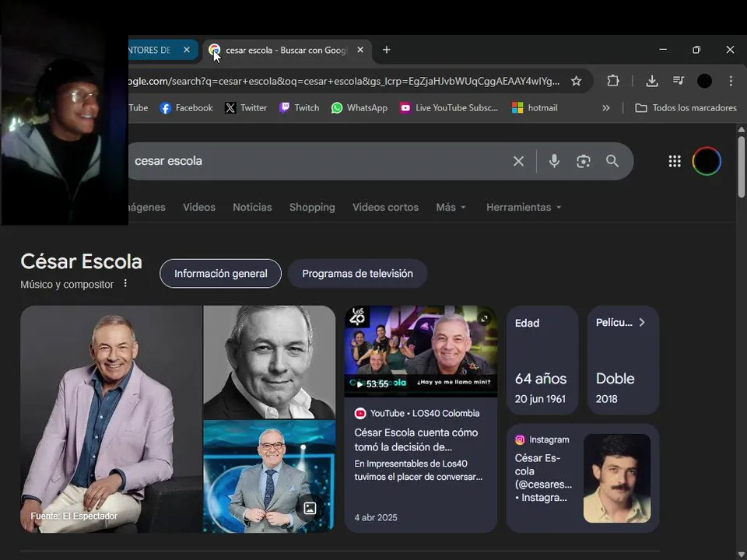Screen dimensions: 747x560
Task: Open the Twitter bookmark
Action: click(x=246, y=108)
